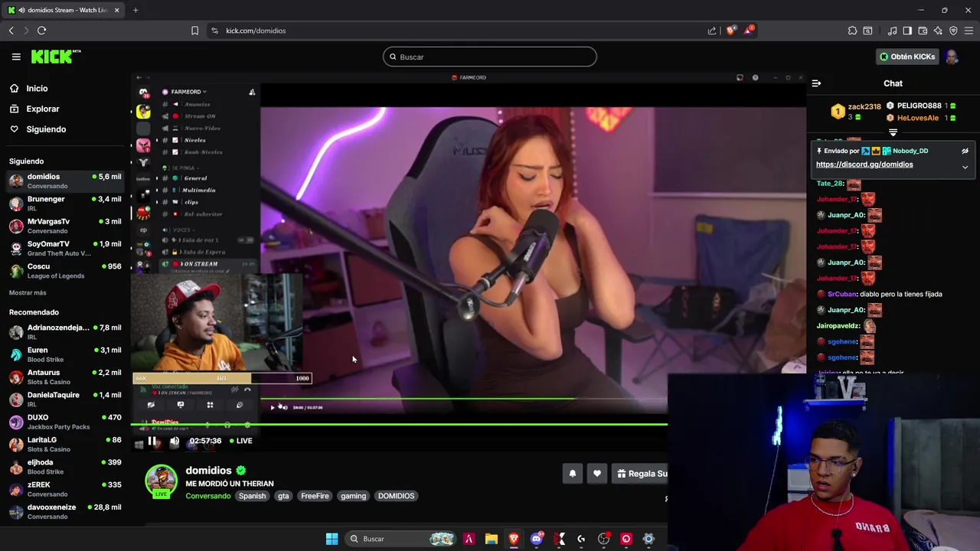This screenshot has height=551, width=980.
Task: Click the gta tag
Action: tap(283, 496)
